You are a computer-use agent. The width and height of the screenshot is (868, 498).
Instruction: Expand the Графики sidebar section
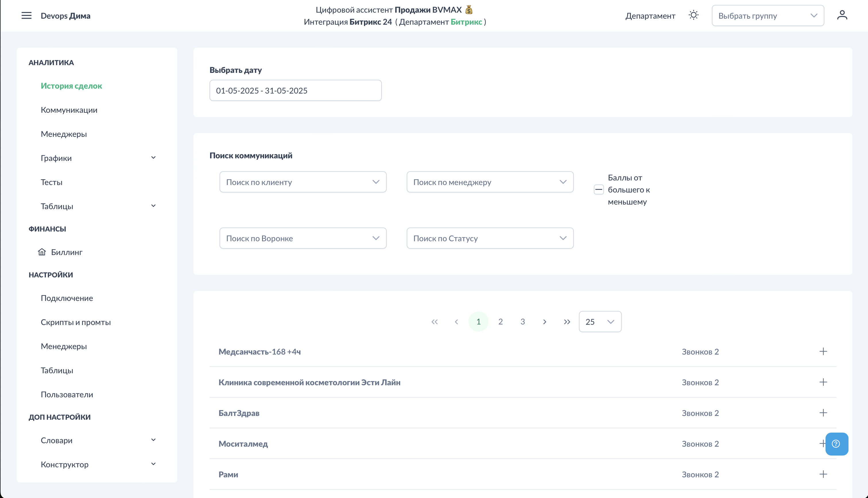point(153,158)
